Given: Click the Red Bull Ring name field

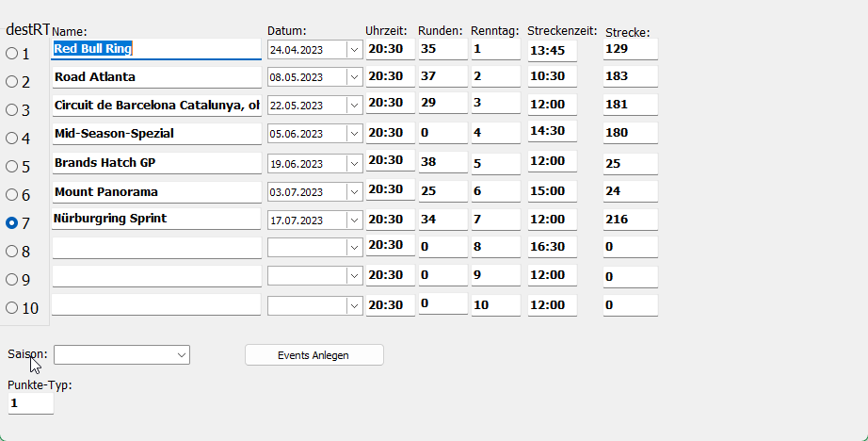Looking at the screenshot, I should (x=156, y=48).
